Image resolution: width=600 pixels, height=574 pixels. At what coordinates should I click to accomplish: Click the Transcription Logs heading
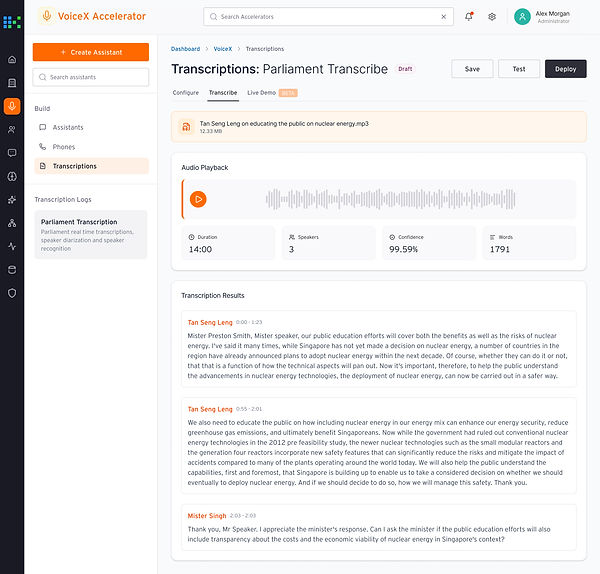point(63,199)
